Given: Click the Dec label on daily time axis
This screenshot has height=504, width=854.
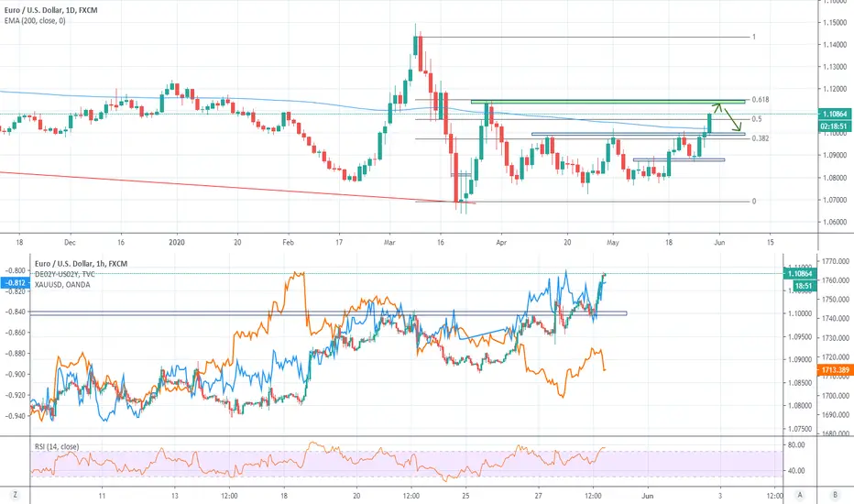Looking at the screenshot, I should 70,243.
